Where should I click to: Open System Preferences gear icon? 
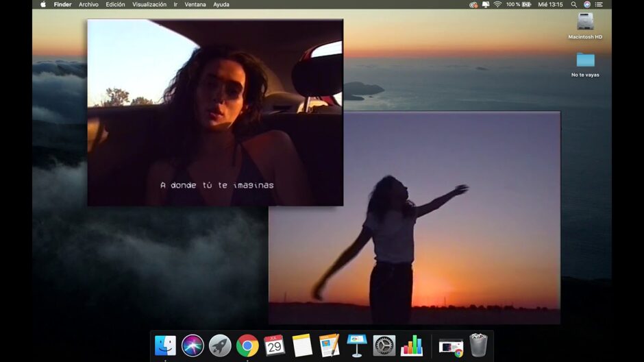(384, 346)
